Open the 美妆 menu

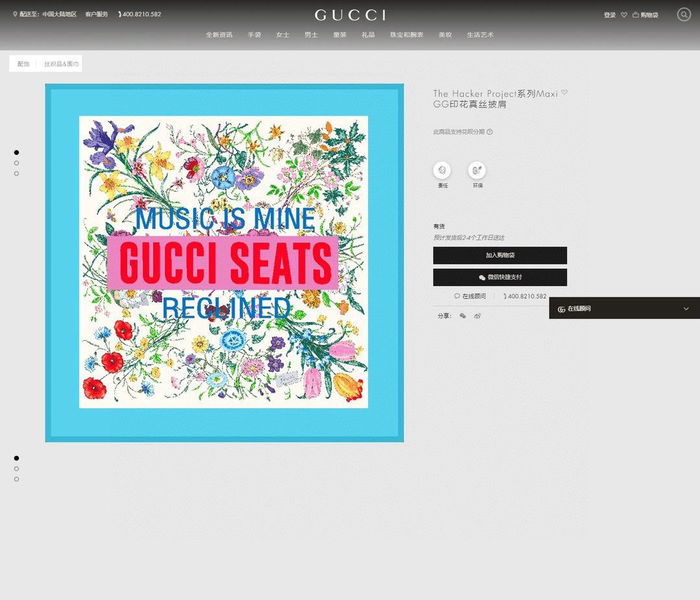point(445,34)
